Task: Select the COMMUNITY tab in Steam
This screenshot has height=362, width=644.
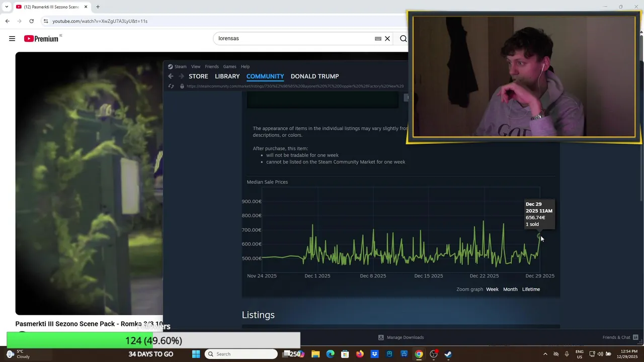Action: coord(265,76)
